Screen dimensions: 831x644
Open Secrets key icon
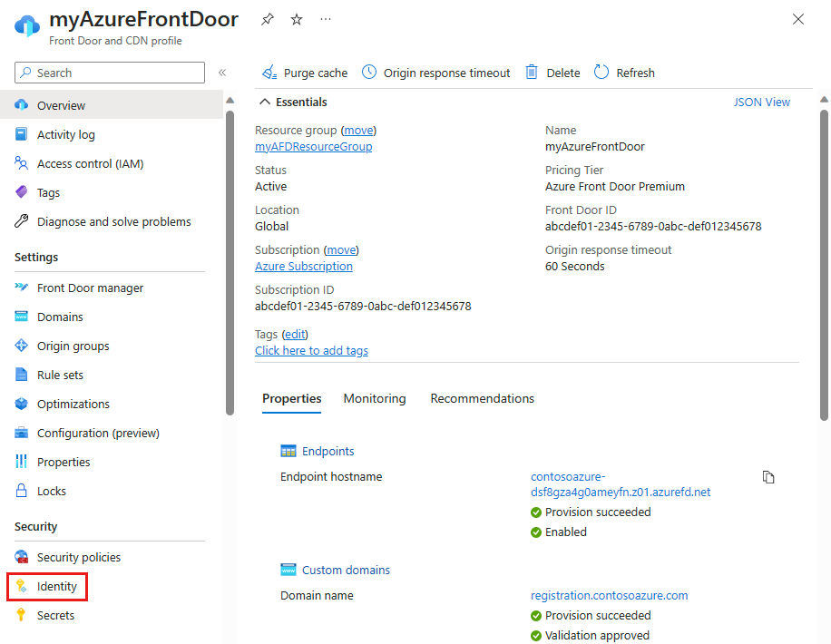(21, 615)
